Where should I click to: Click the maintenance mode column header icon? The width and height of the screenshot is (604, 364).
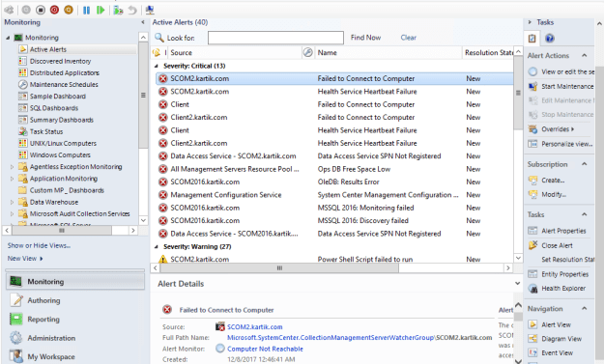coord(307,52)
